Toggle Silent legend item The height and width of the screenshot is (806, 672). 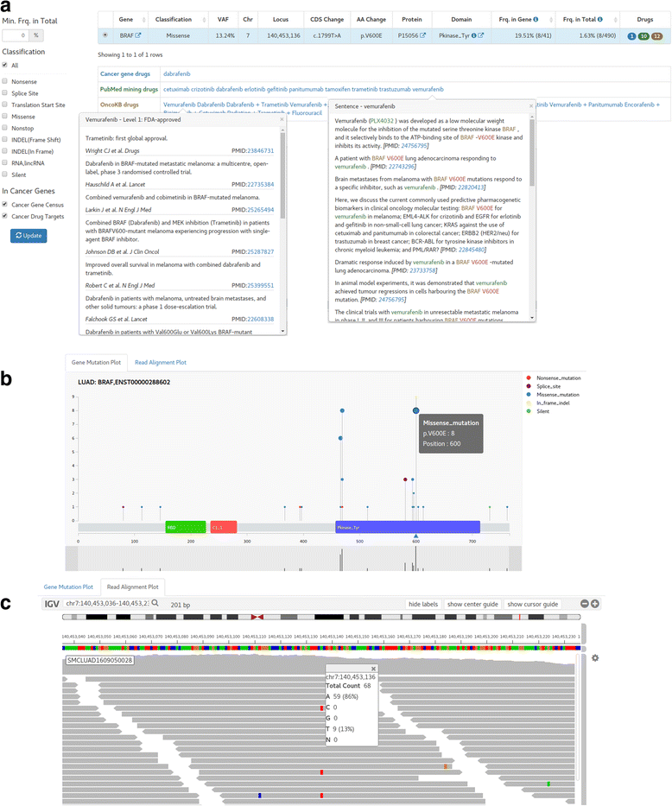pos(538,410)
